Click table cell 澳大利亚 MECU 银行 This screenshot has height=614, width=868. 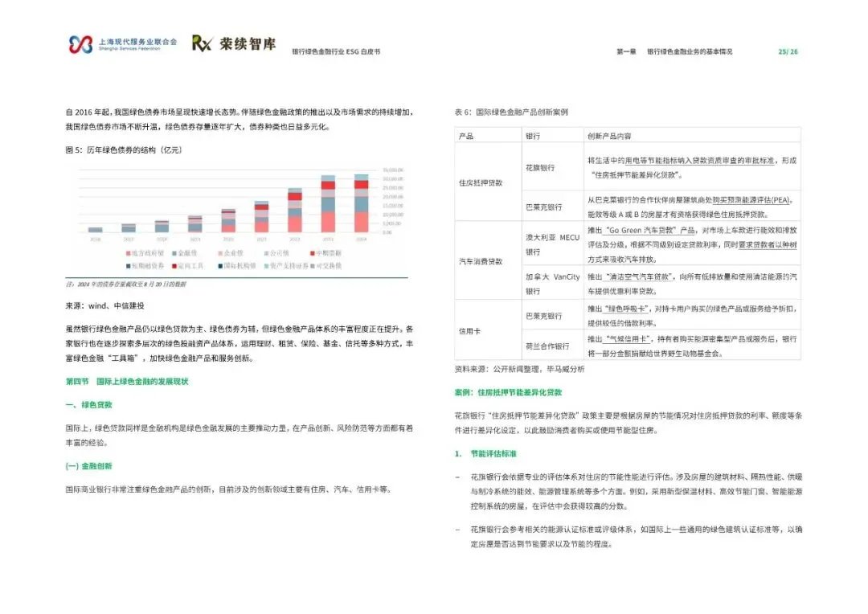[552, 244]
